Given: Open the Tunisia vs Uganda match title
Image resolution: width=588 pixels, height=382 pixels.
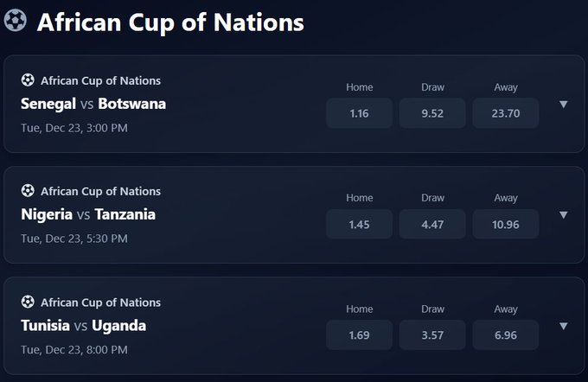Looking at the screenshot, I should 84,326.
